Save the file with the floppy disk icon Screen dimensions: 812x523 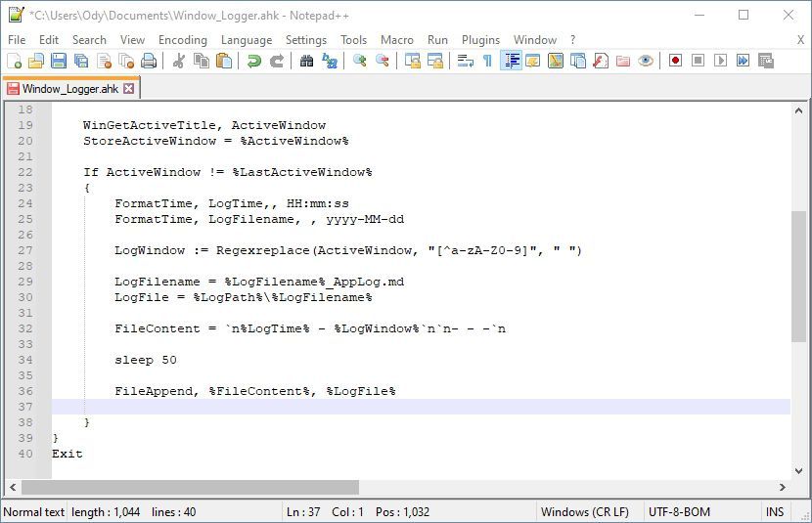[x=59, y=61]
